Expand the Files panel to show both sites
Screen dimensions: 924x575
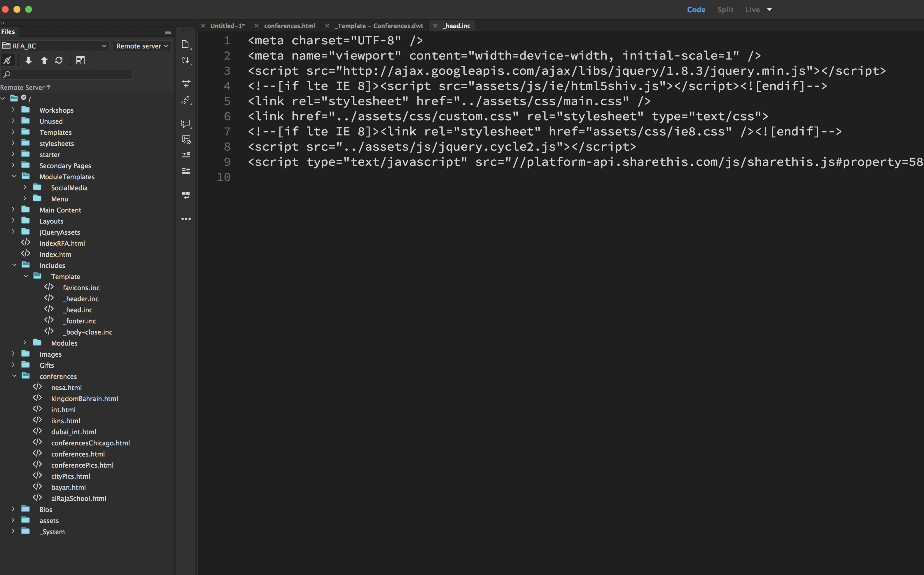pos(80,60)
